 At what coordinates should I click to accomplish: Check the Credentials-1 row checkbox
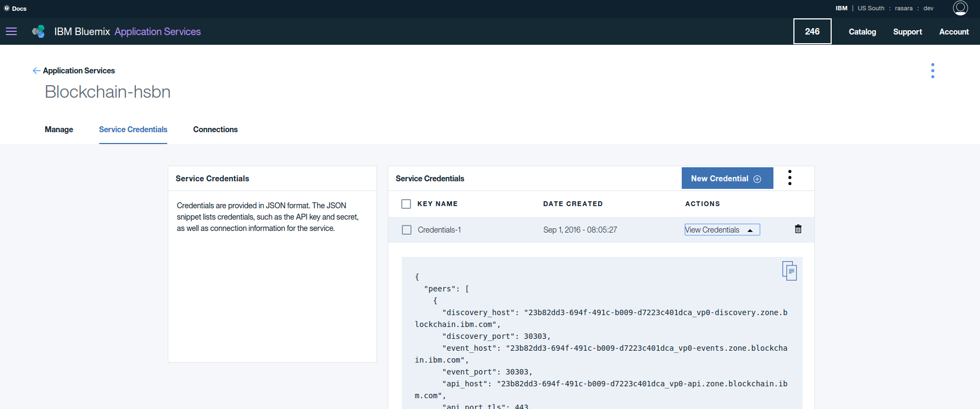tap(407, 230)
